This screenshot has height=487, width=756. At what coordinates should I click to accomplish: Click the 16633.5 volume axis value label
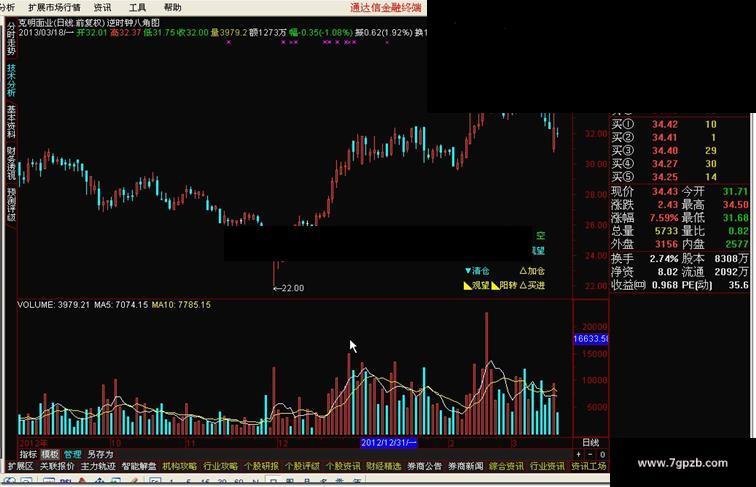point(591,339)
